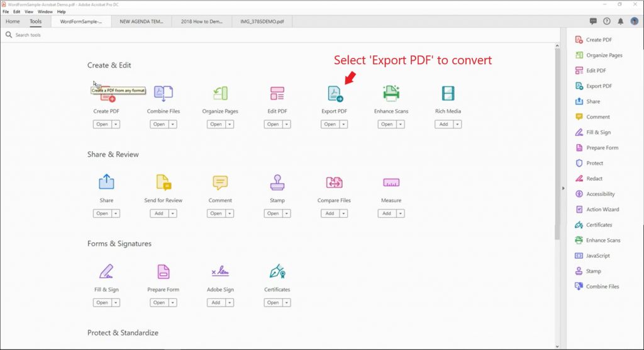644x350 pixels.
Task: Switch to NEW AGENDA TEM... document tab
Action: pos(142,21)
